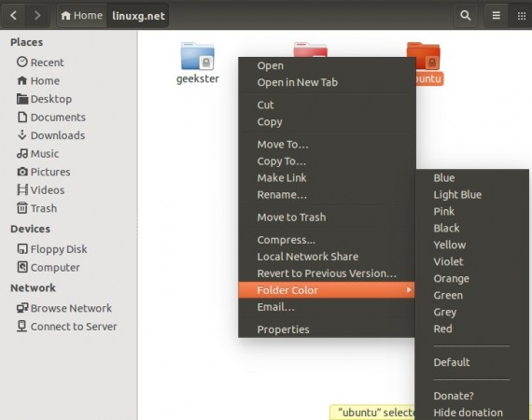Switch to grid view icon
The width and height of the screenshot is (532, 420).
(x=521, y=15)
